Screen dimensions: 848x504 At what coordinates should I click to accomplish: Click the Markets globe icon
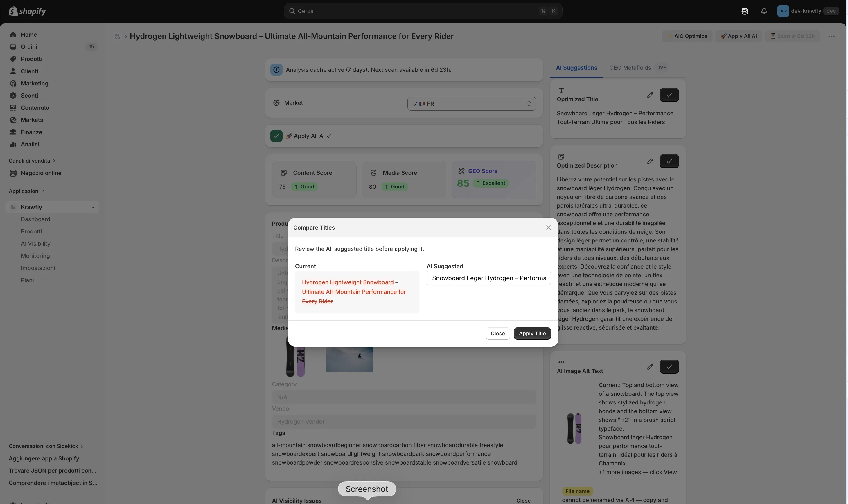pos(13,120)
